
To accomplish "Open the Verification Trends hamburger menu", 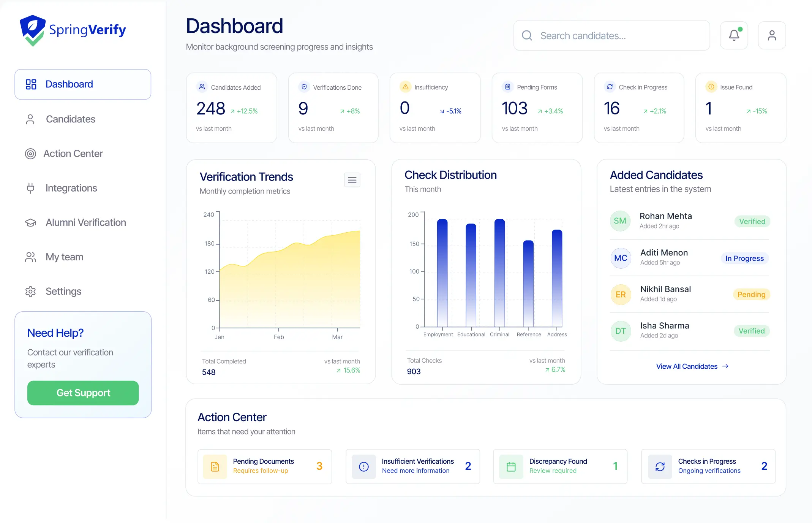I will point(352,180).
